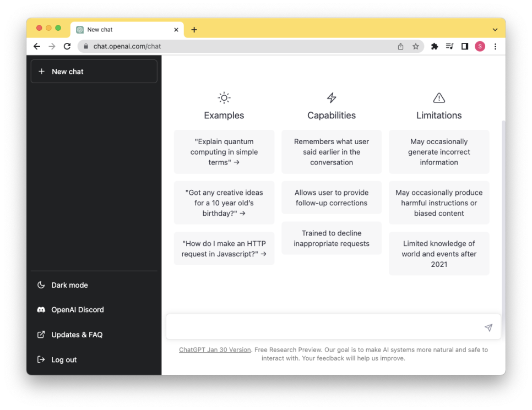
Task: Close the New chat tab
Action: [x=176, y=30]
